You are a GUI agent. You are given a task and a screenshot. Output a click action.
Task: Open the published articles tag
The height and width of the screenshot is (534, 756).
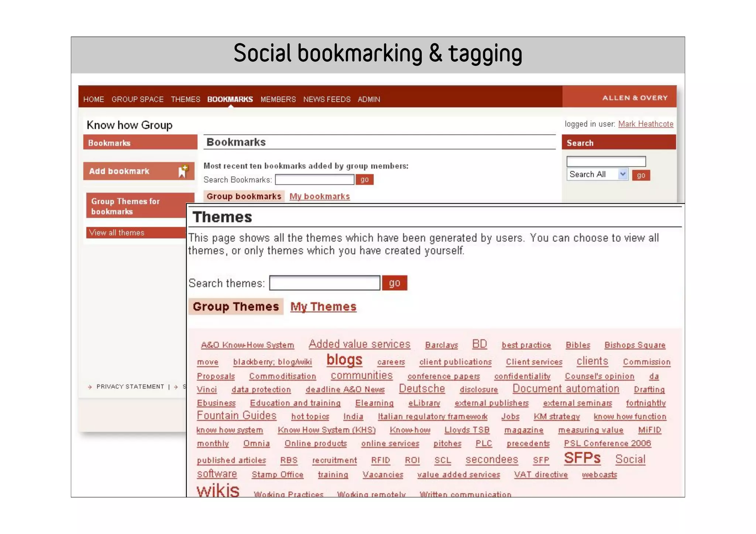click(231, 460)
